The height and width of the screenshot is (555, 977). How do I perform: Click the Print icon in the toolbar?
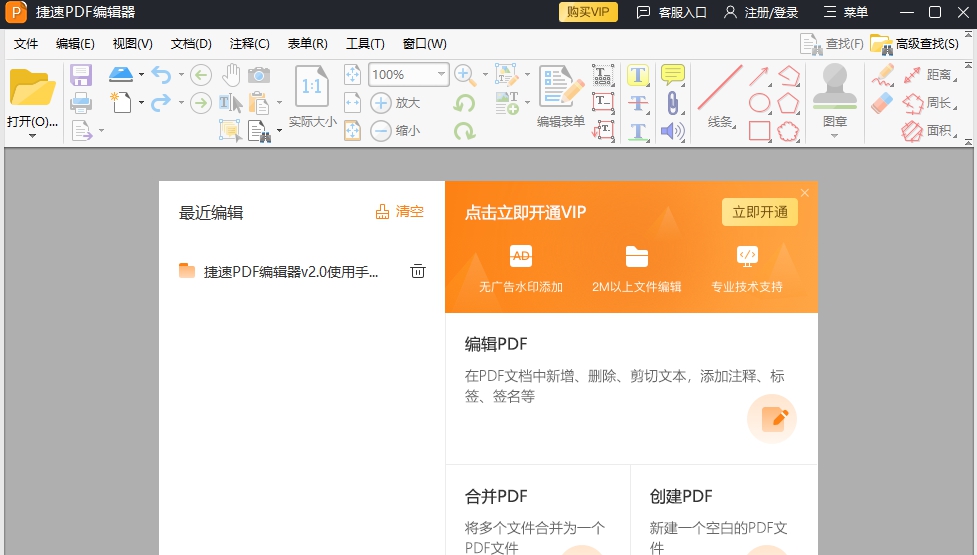[x=81, y=103]
